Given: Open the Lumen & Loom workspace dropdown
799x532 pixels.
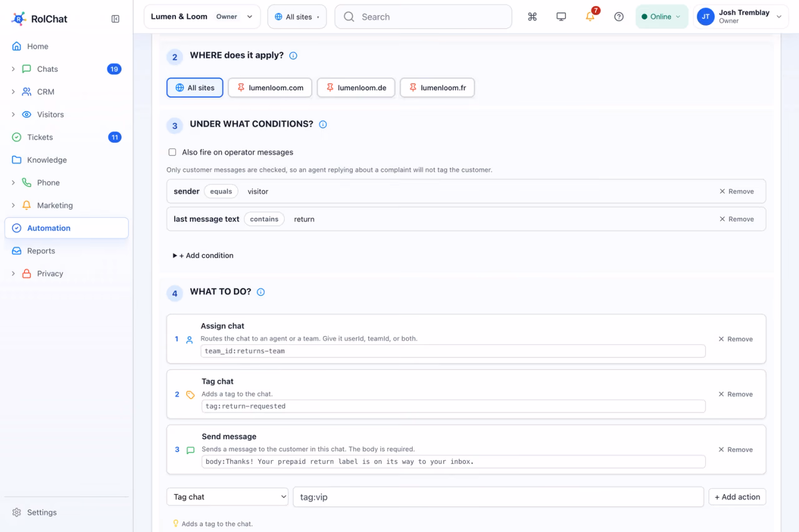Looking at the screenshot, I should [x=202, y=17].
